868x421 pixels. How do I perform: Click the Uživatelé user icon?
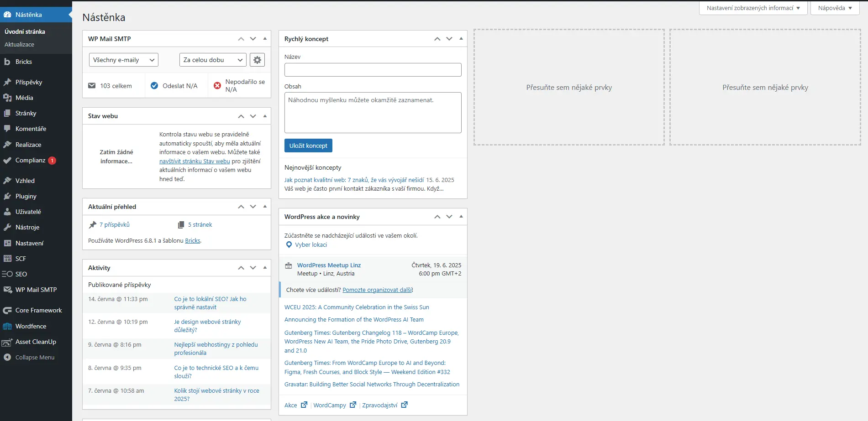tap(7, 212)
